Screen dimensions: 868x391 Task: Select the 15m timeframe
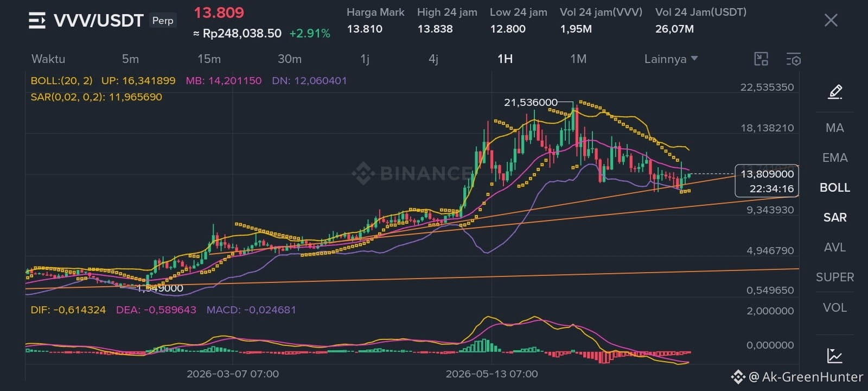tap(209, 59)
